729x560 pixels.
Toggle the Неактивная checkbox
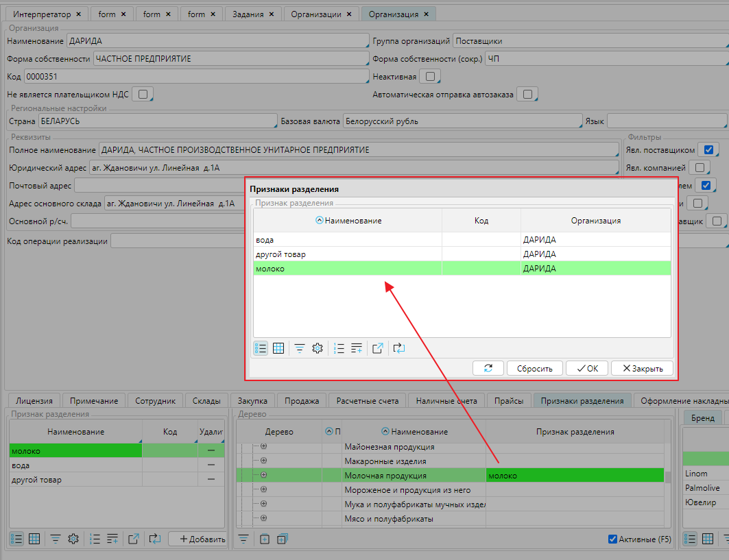(430, 76)
